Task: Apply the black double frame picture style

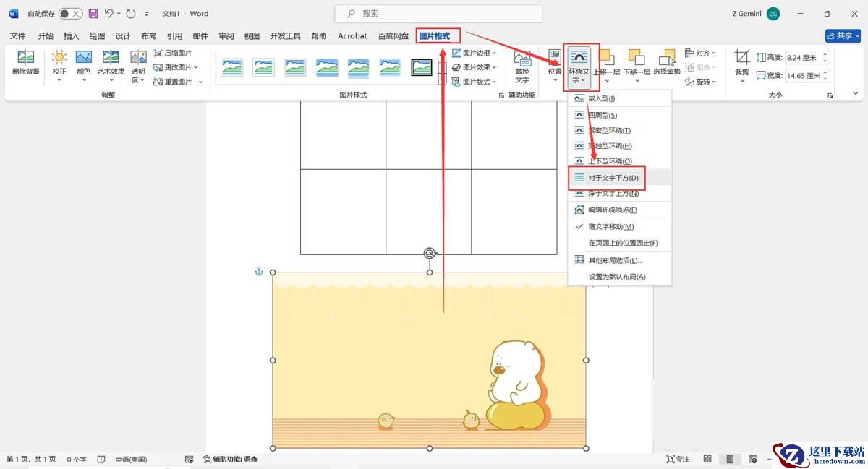Action: [422, 67]
